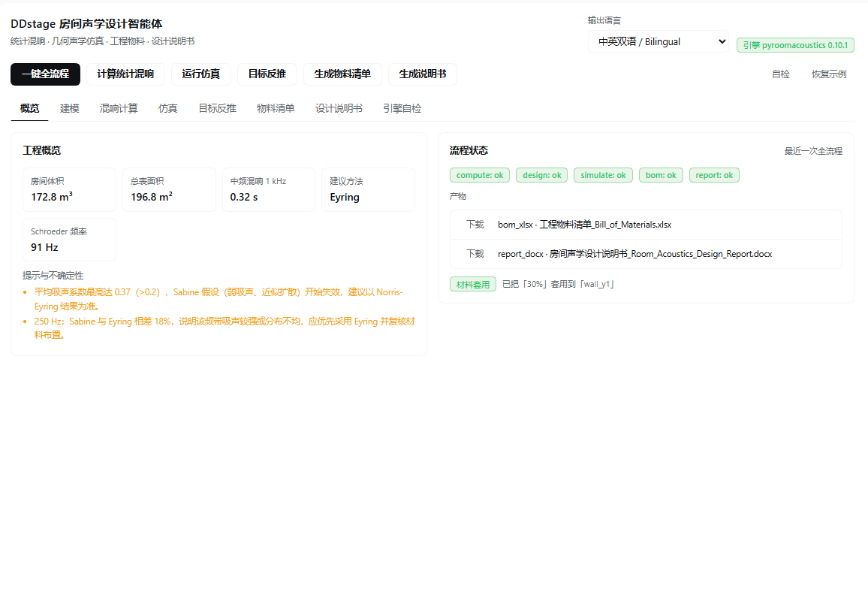Switch to 物料清单 tab
The image size is (868, 610).
[x=276, y=109]
